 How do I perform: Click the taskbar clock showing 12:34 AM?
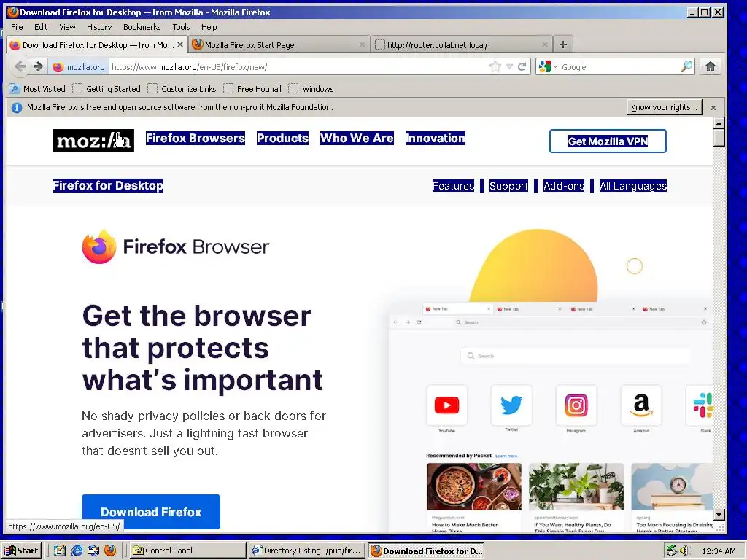click(x=719, y=551)
